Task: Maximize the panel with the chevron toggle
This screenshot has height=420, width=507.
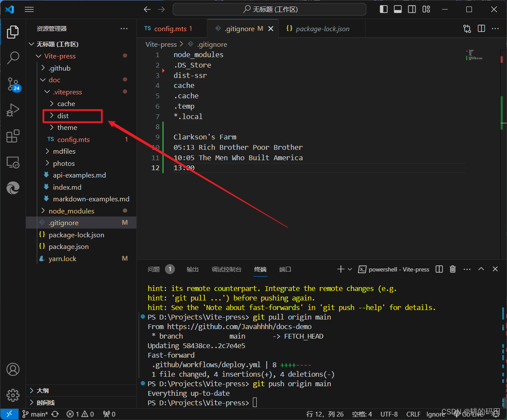Action: point(481,269)
